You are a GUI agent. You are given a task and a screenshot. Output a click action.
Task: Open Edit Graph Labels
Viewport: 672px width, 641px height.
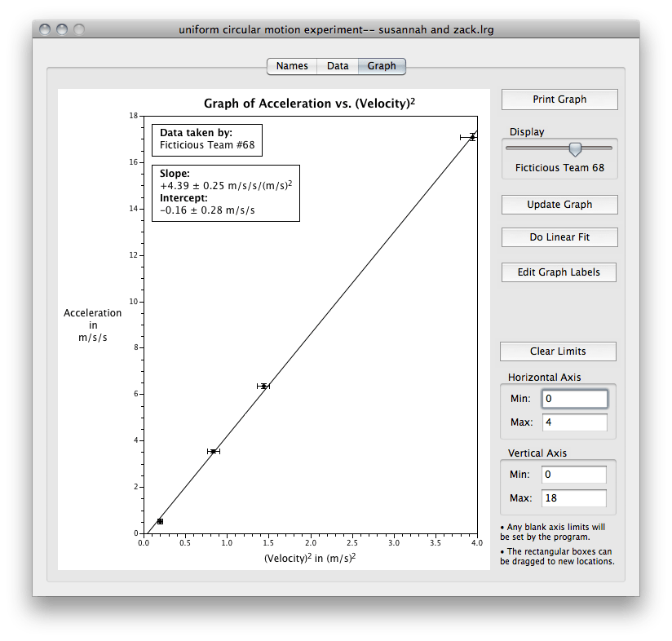pyautogui.click(x=559, y=272)
